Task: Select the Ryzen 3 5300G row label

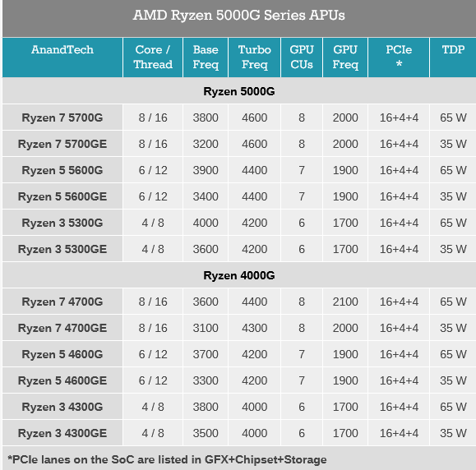Action: point(62,223)
